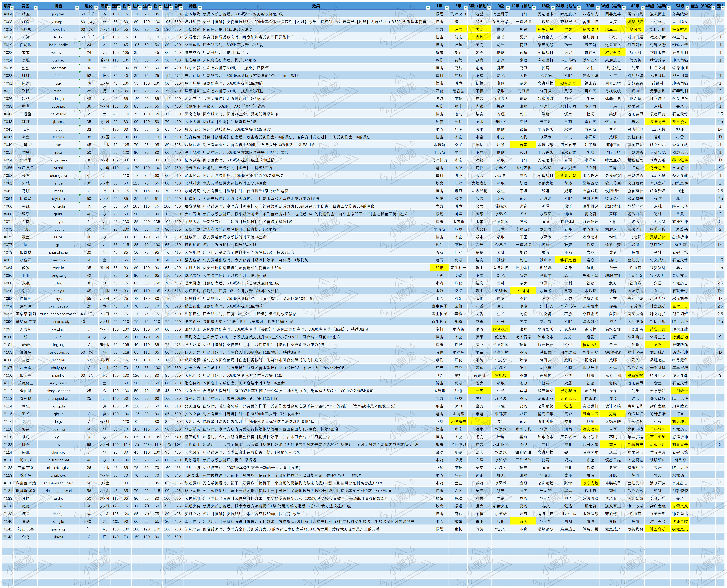Select the 九尾狐 name cell
Viewport: 727px width, 588px height.
pos(25,29)
